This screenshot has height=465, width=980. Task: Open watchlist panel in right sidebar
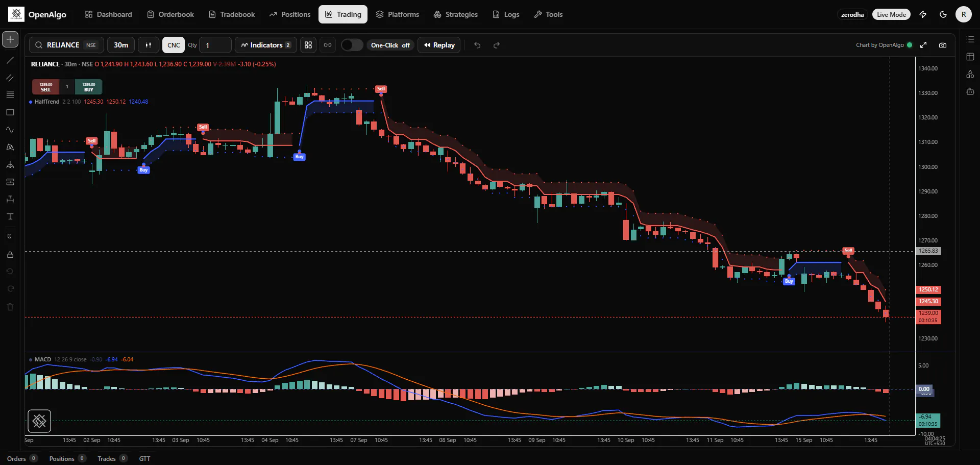(x=970, y=39)
